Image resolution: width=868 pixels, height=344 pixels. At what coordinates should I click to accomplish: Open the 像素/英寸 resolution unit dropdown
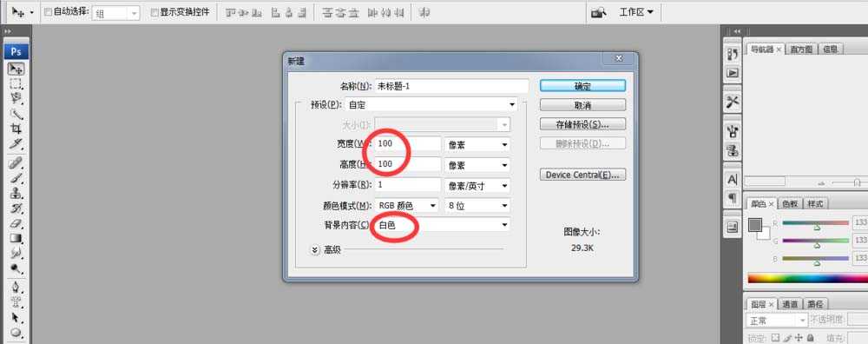coord(477,186)
